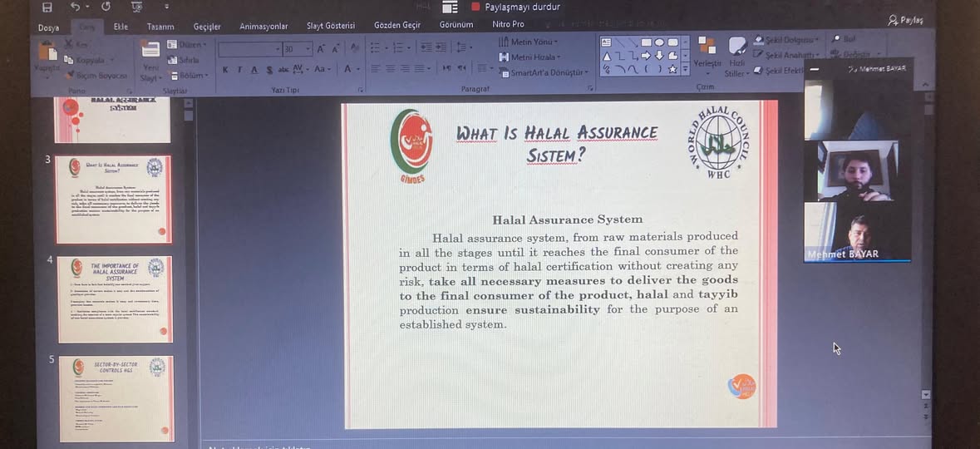Click the Yapıştır paste icon
The height and width of the screenshot is (449, 980).
[x=47, y=52]
